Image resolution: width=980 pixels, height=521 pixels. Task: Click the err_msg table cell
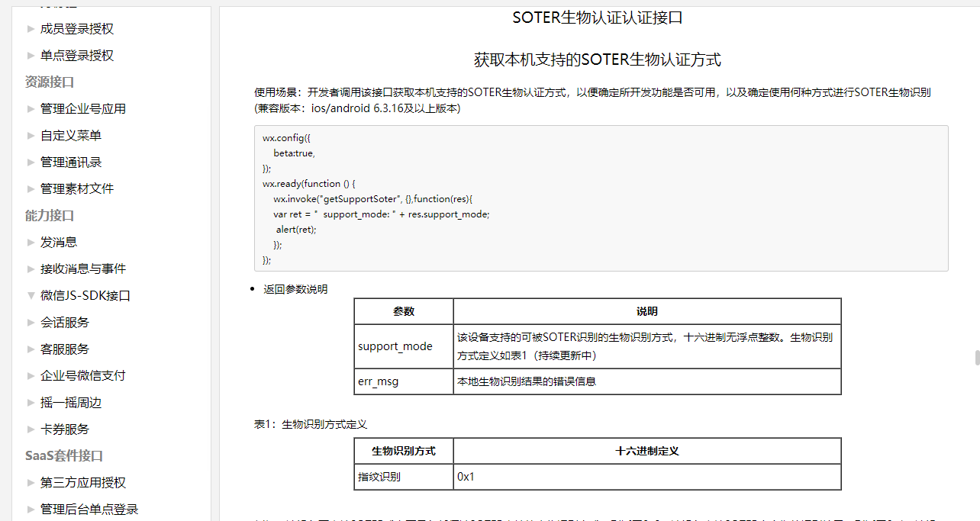click(x=404, y=381)
